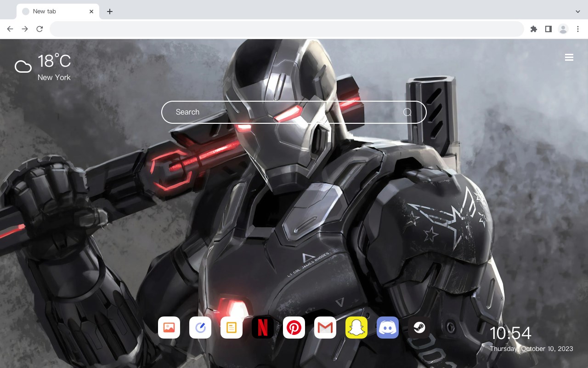
Task: Click the magnifier search icon
Action: pos(407,112)
